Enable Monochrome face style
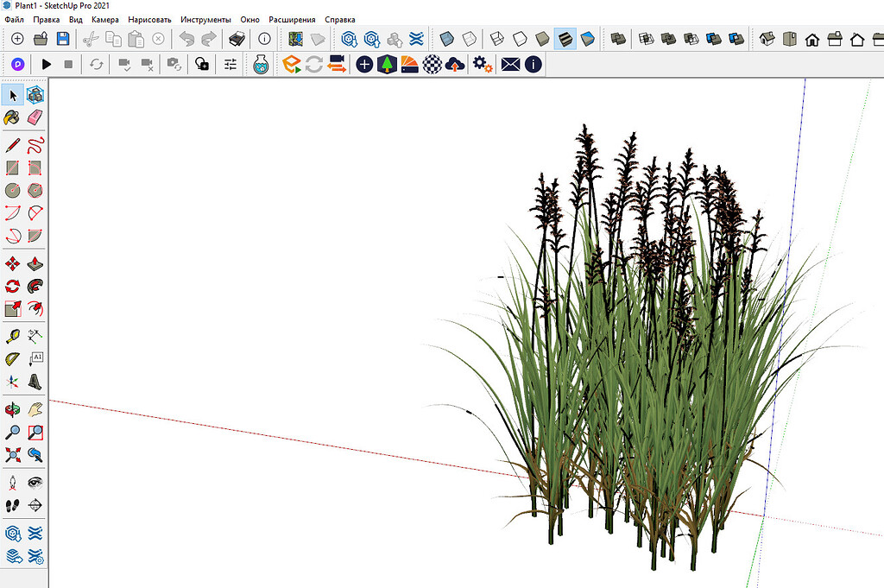884x588 pixels. [587, 38]
